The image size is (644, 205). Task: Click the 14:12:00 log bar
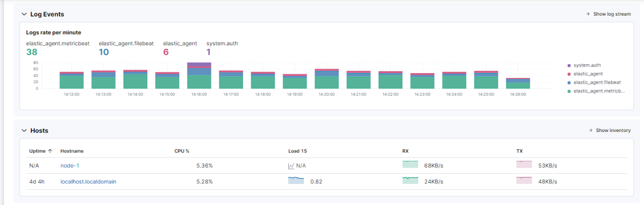[x=71, y=80]
